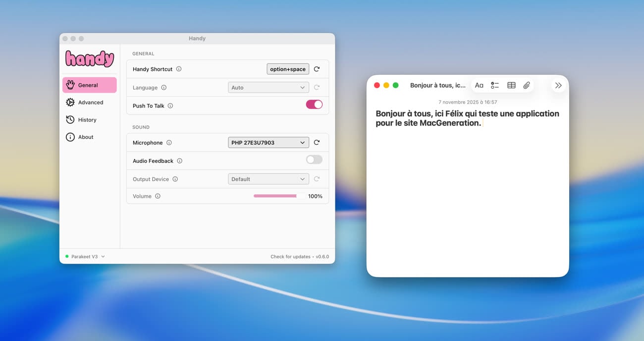Click info icon beside Audio Feedback
Image resolution: width=644 pixels, height=341 pixels.
[x=179, y=161]
